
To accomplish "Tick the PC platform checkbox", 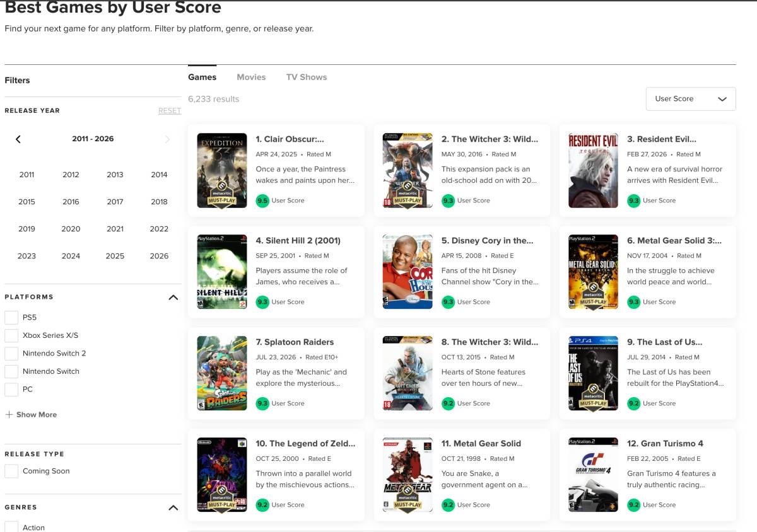I will pos(11,390).
